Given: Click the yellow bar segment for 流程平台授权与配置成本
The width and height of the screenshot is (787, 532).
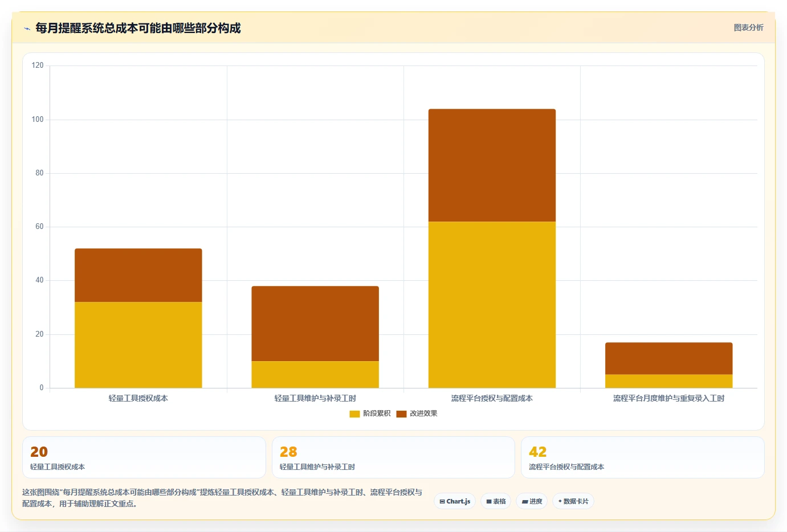Looking at the screenshot, I should (x=492, y=305).
